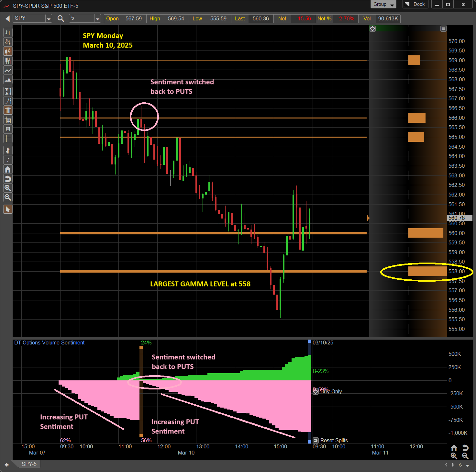This screenshot has width=476, height=472.
Task: Click the Low value 555.59
Action: tap(218, 18)
